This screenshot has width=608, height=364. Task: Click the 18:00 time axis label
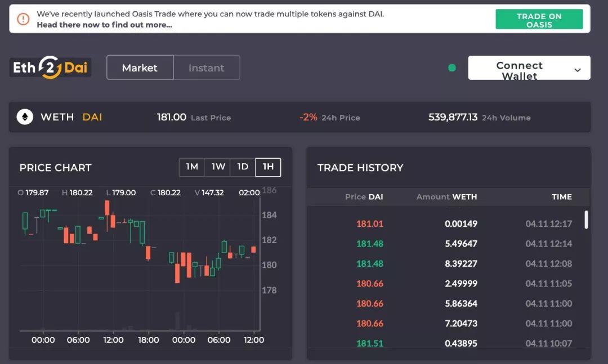[x=149, y=340]
